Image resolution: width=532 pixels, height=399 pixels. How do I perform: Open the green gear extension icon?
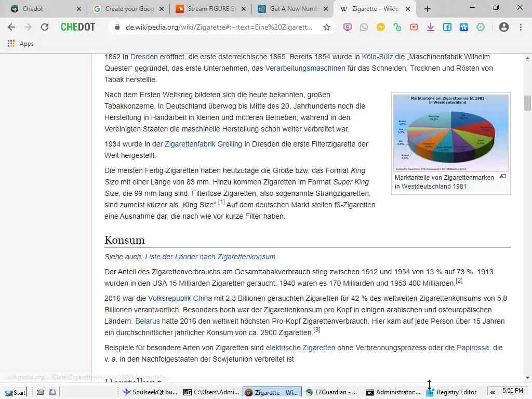(x=481, y=27)
